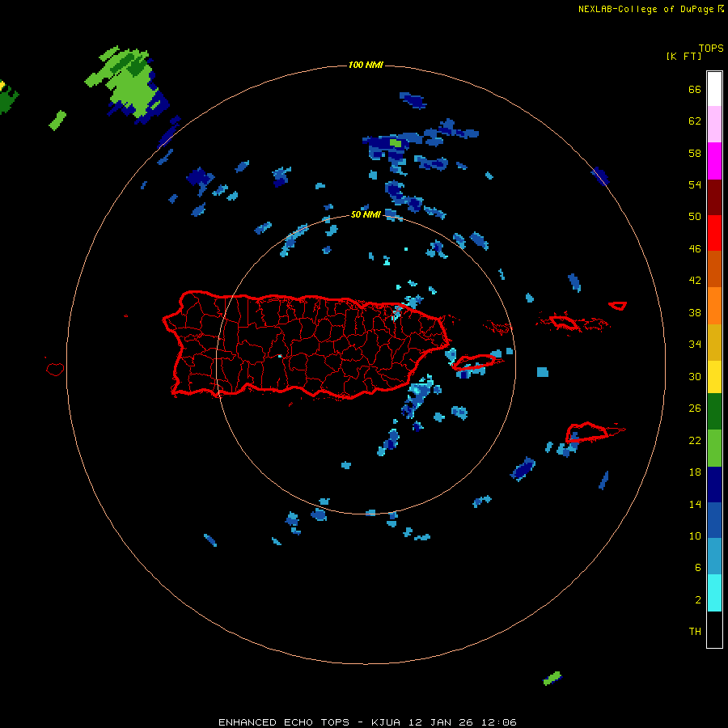Click the 14 value on the legend
This screenshot has height=728, width=728.
pyautogui.click(x=695, y=504)
